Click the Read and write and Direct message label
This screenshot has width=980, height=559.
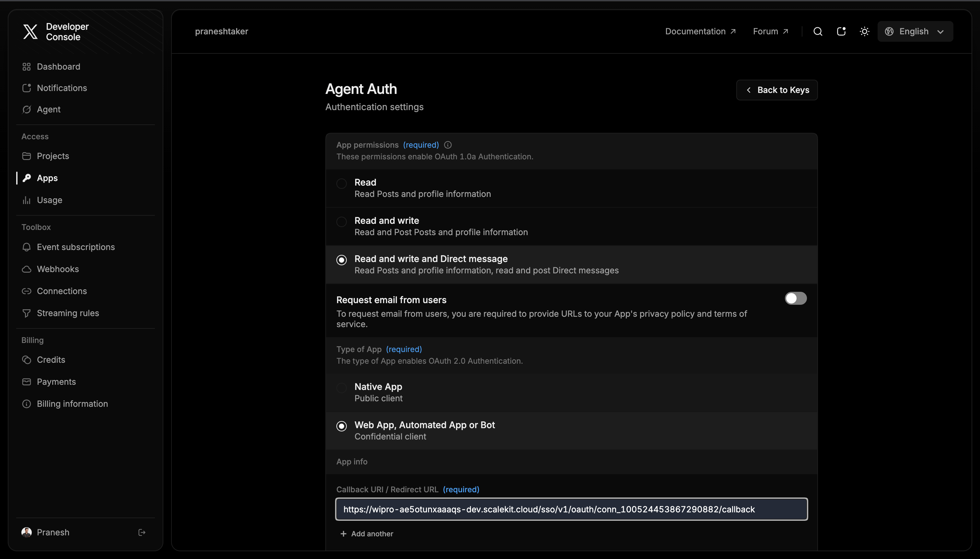(x=431, y=259)
